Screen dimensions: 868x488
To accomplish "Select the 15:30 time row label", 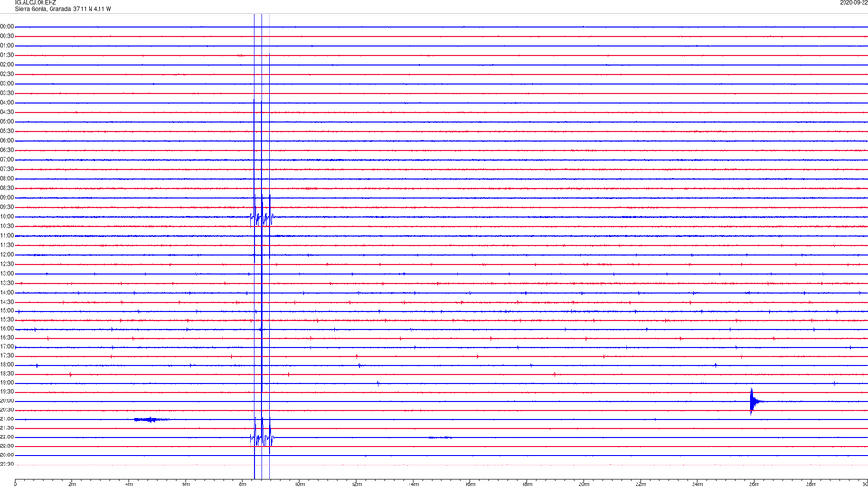I will click(6, 320).
